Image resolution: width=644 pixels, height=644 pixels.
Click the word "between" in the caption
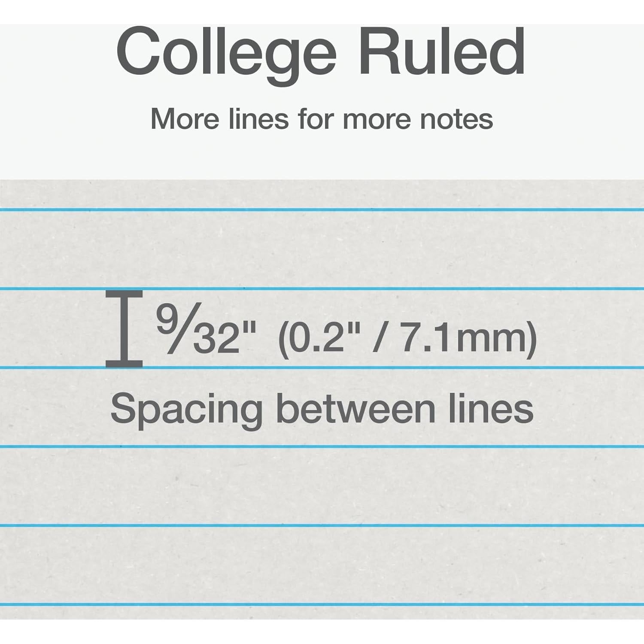(x=355, y=409)
